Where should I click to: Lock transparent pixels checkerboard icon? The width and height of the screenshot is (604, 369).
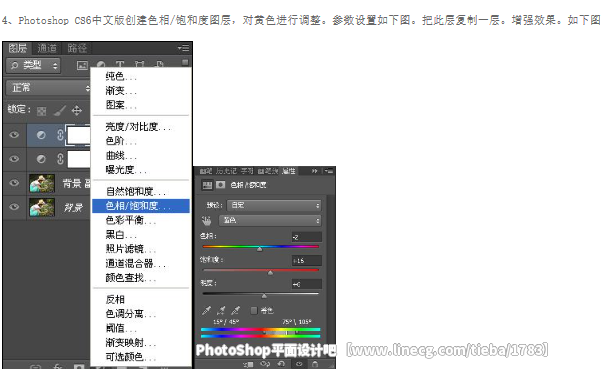point(41,111)
